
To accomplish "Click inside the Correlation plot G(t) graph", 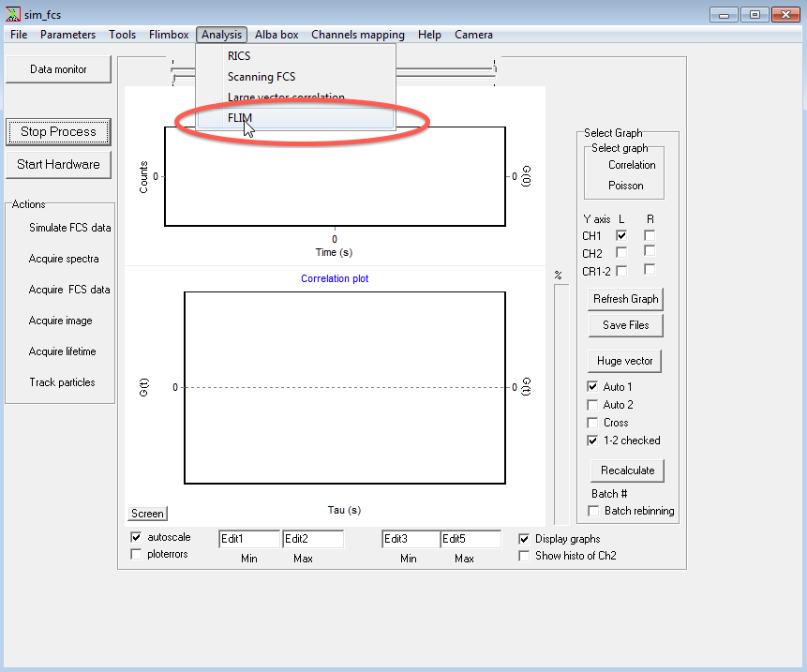I will click(x=345, y=388).
